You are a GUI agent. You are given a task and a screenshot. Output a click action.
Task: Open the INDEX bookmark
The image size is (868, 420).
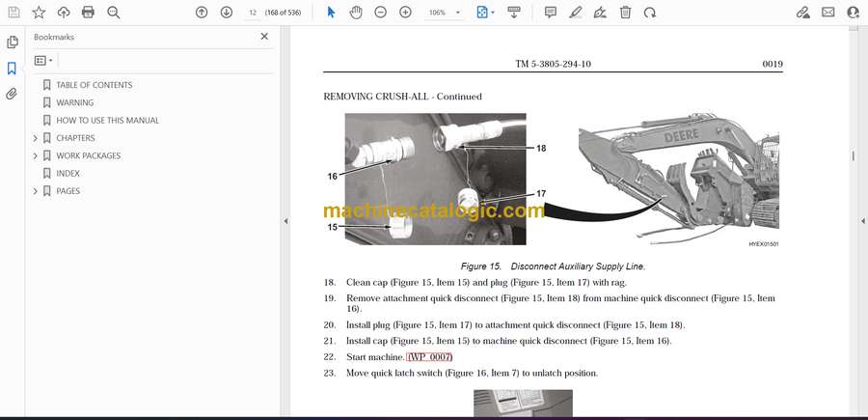click(x=68, y=174)
